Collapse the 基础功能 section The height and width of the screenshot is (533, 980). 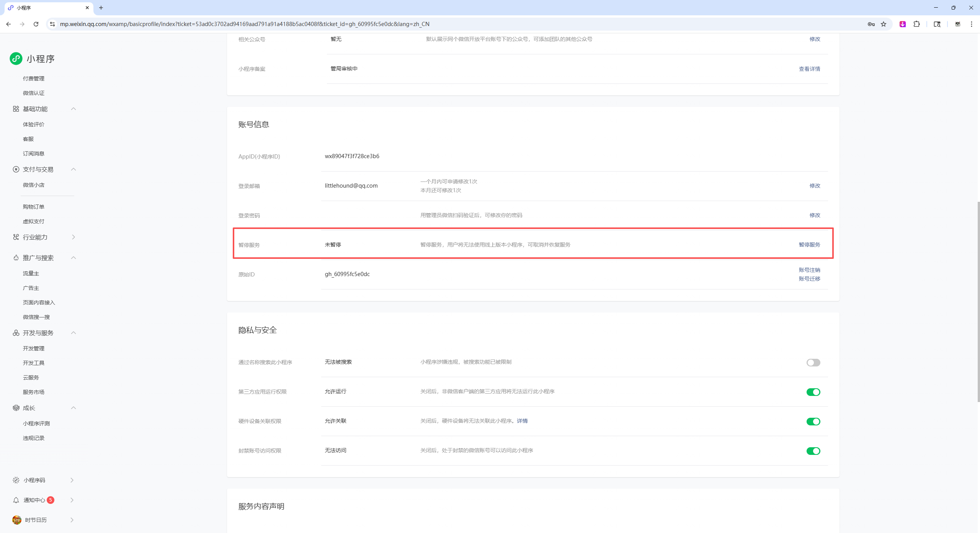pos(73,109)
